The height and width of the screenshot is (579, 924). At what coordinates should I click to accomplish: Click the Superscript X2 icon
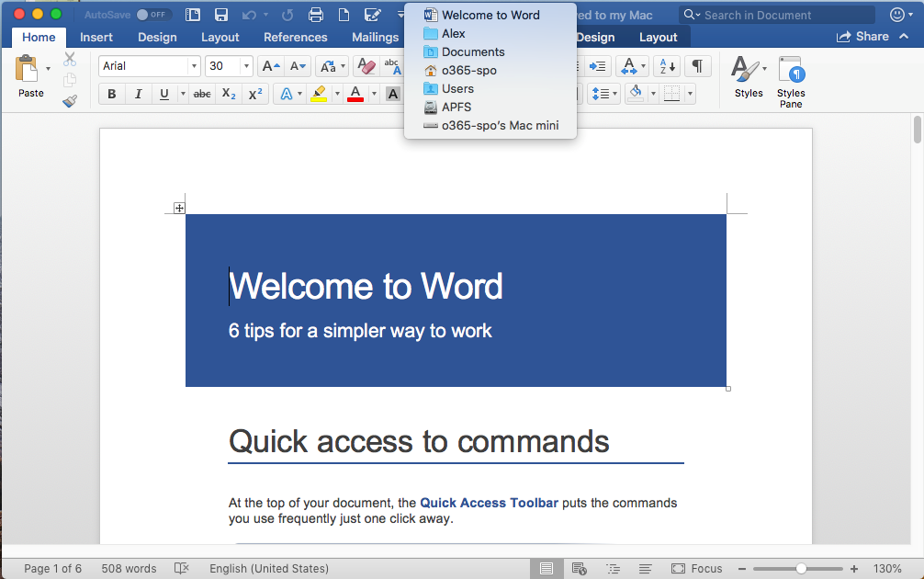pos(255,94)
